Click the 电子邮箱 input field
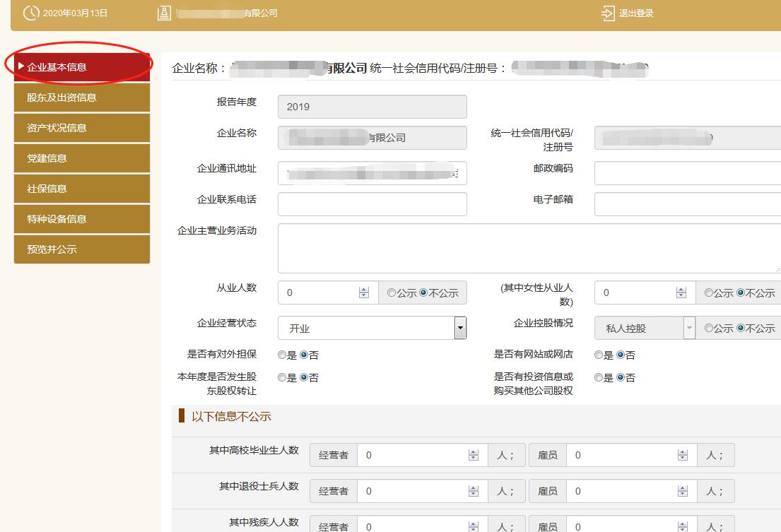781x532 pixels. pyautogui.click(x=686, y=204)
